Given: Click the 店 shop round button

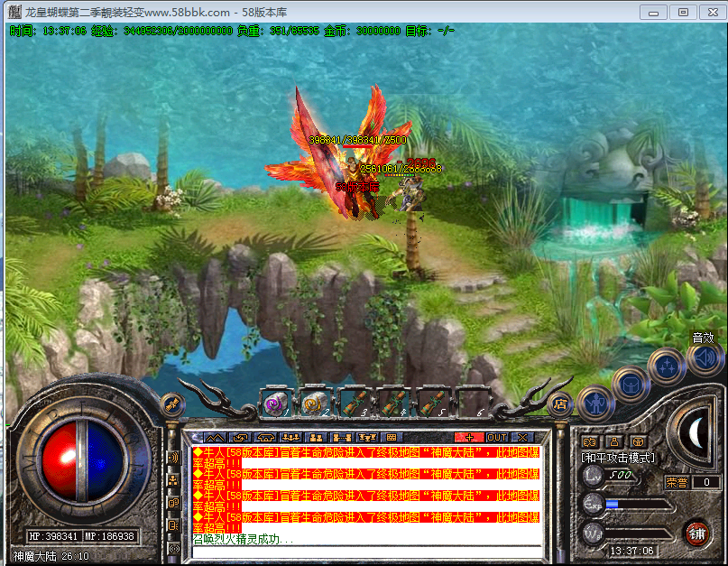Looking at the screenshot, I should coord(559,405).
